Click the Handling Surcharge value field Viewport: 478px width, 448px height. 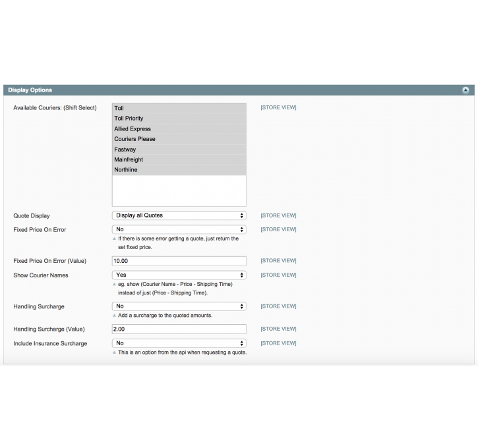click(179, 329)
